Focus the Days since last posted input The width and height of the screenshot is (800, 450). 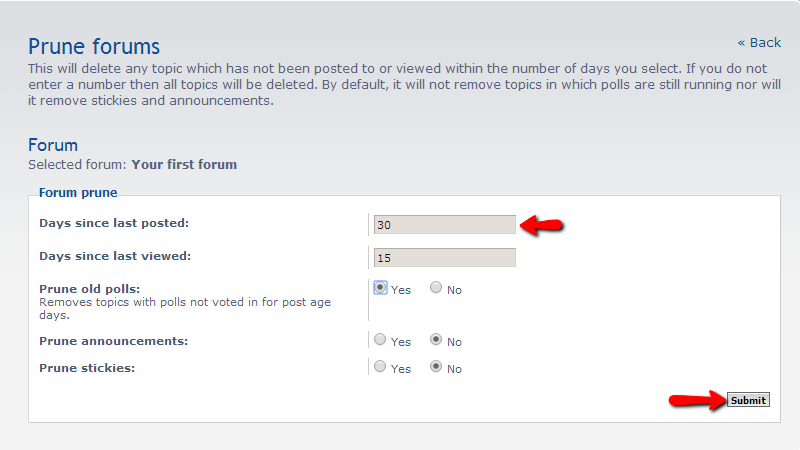tap(444, 225)
